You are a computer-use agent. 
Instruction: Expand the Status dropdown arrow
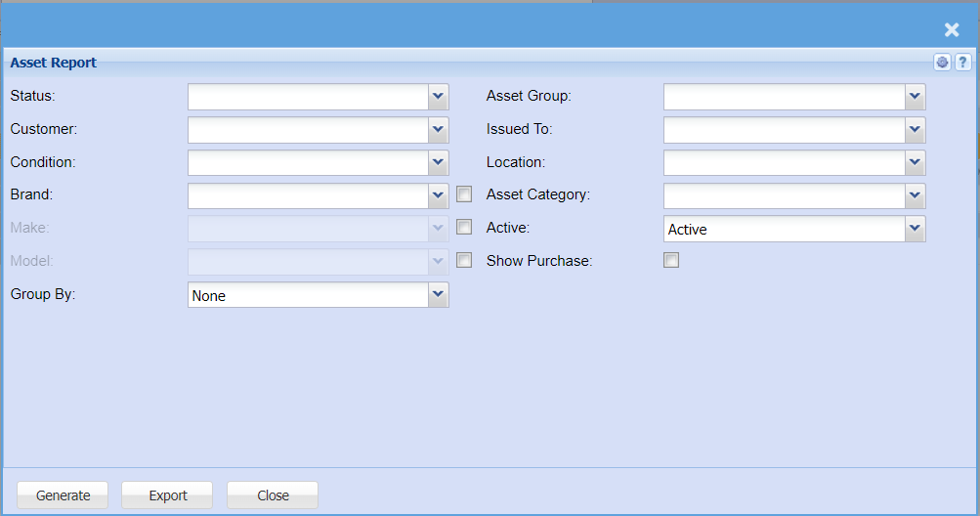(x=438, y=97)
